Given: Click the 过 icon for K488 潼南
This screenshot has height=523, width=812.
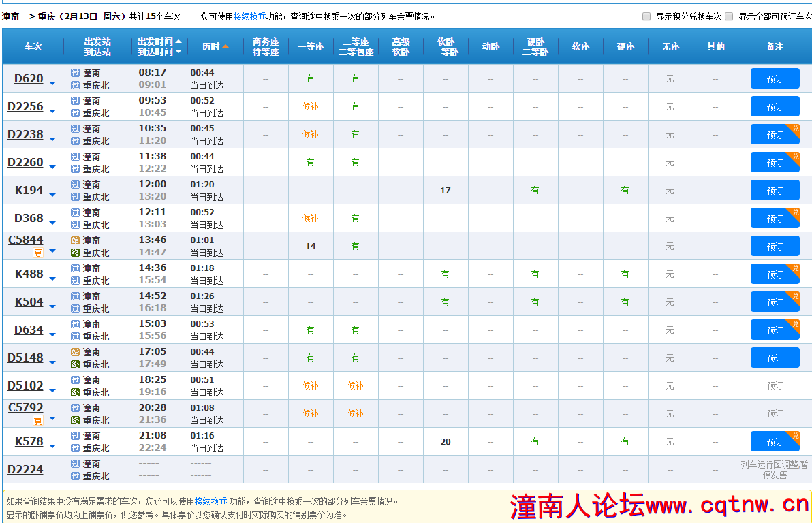Looking at the screenshot, I should [x=75, y=268].
